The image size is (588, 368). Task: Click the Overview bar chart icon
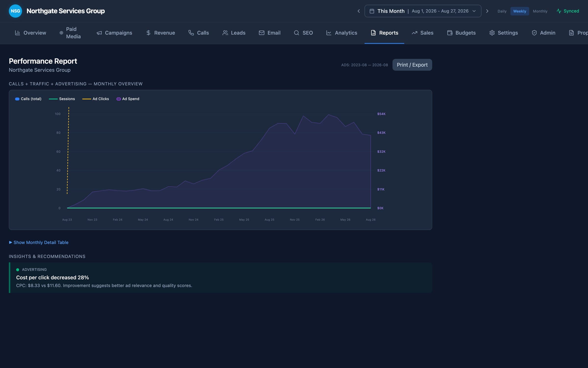[17, 33]
